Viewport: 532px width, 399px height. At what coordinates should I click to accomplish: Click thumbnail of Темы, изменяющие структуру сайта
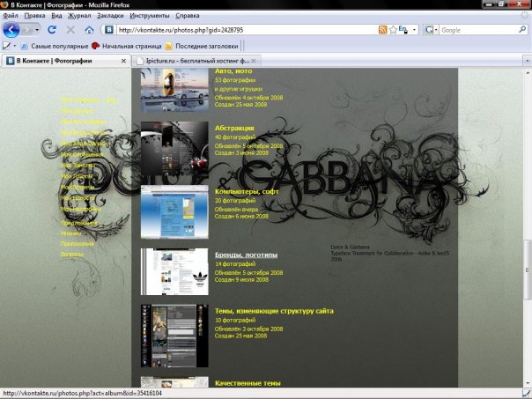[x=174, y=336]
